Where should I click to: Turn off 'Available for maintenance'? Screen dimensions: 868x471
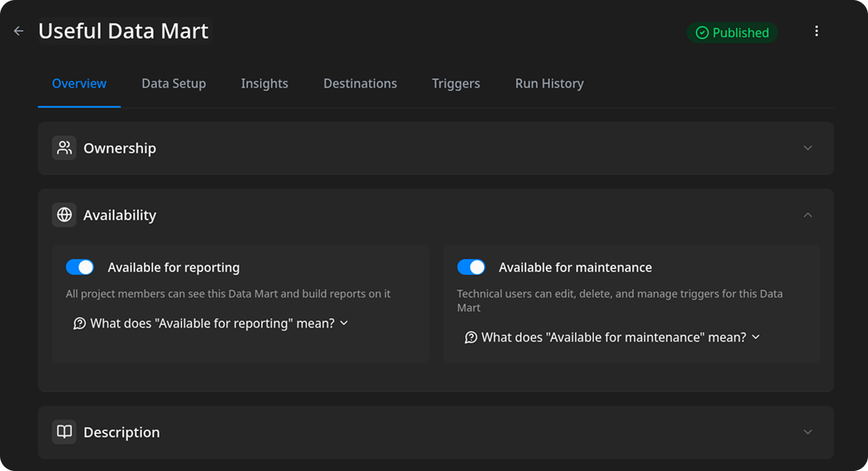tap(471, 267)
